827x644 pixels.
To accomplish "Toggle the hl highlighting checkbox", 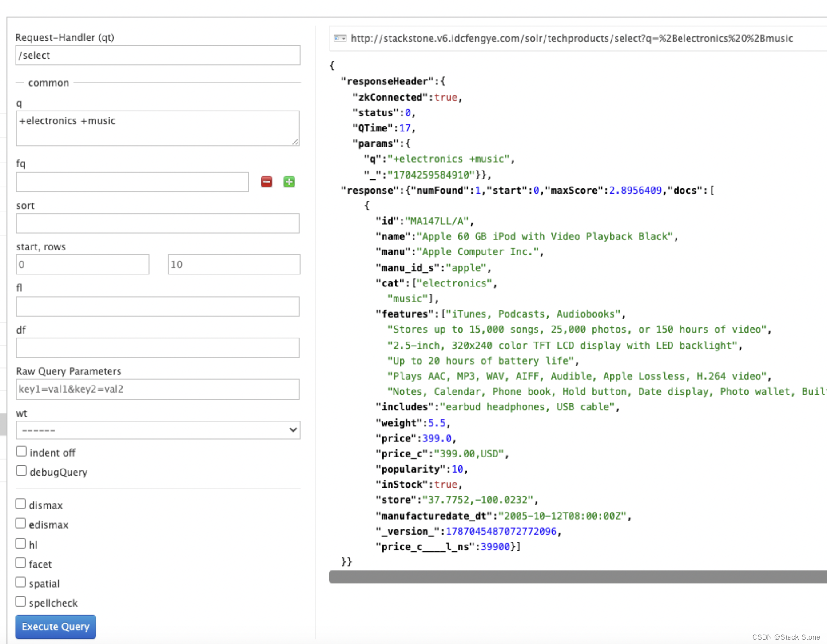I will pos(21,544).
